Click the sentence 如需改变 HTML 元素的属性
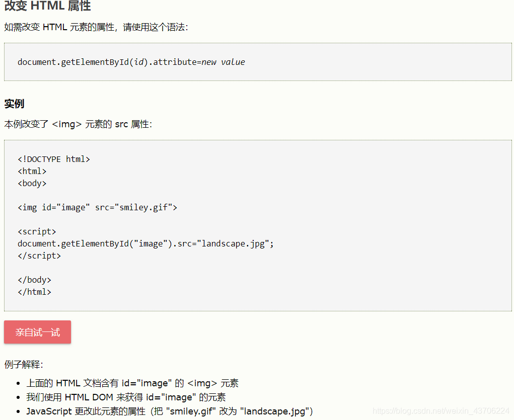 click(96, 27)
